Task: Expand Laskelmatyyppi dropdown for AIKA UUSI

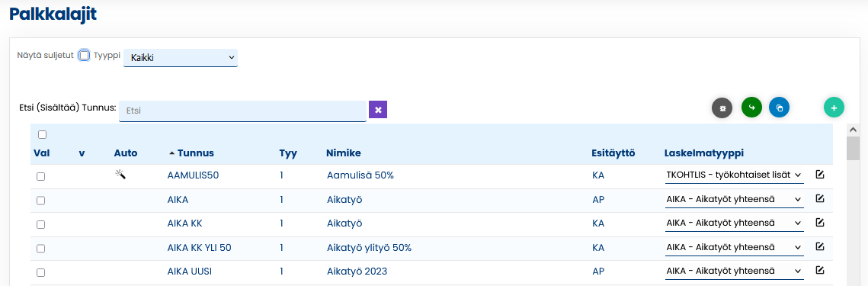Action: [734, 271]
